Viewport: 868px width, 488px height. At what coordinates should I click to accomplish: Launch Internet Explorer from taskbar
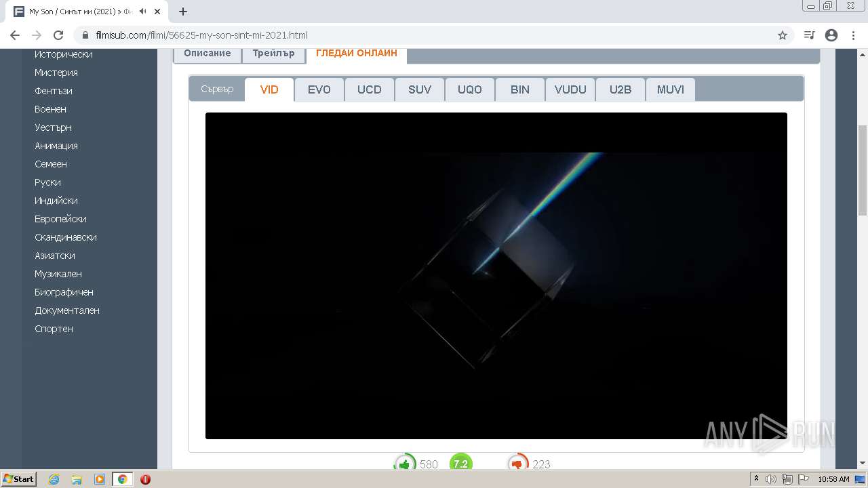point(54,479)
